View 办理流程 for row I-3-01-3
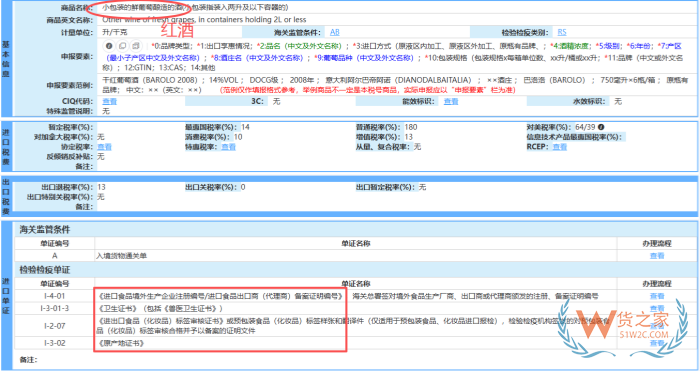700x371 pixels. 657,308
